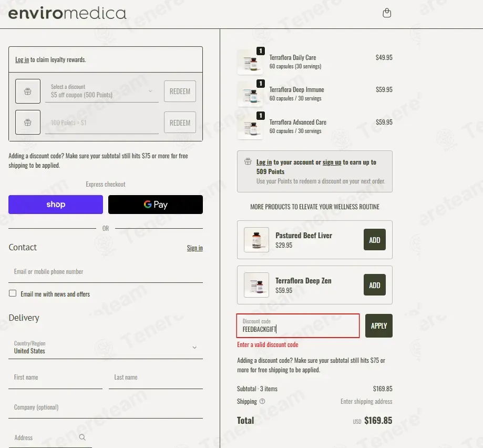Click the 100 Points = $1 input field
483x448 pixels.
pos(101,123)
